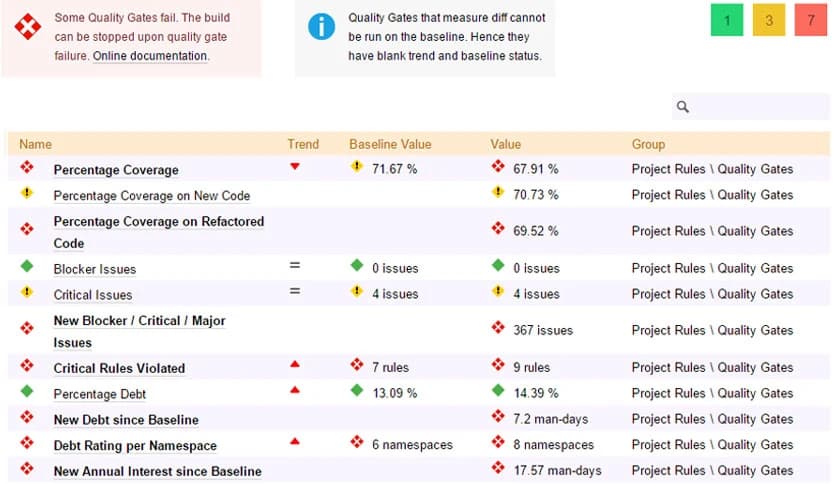836x484 pixels.
Task: Select the green passed gates count swatch
Action: (727, 20)
